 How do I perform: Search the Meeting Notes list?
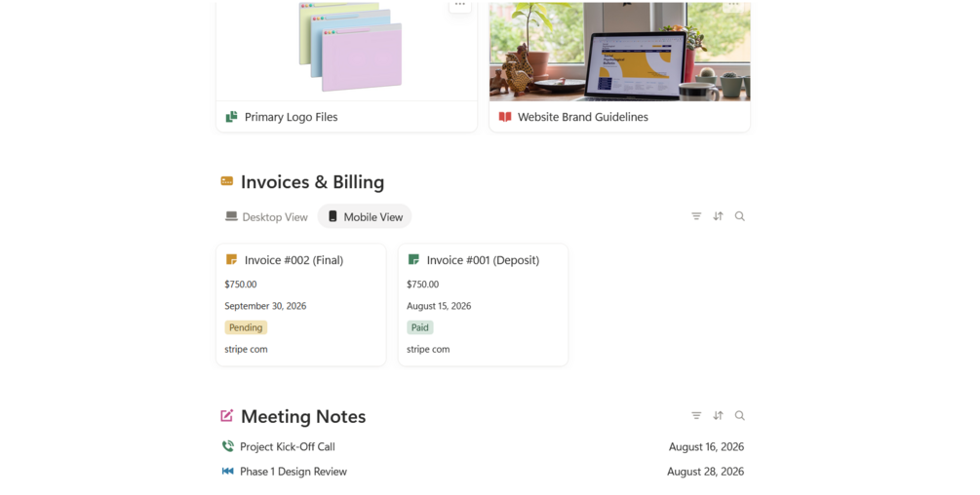tap(739, 415)
